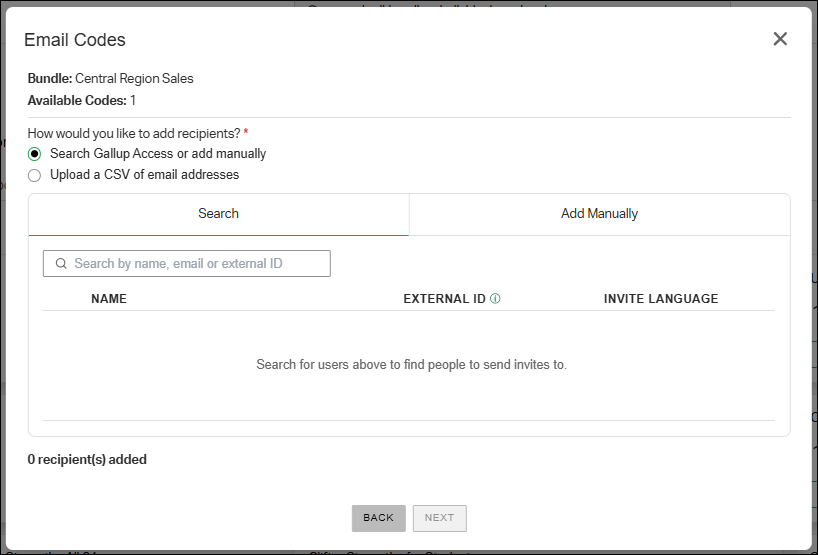Click the NAME column header
Screen dimensions: 818x555
coord(109,299)
